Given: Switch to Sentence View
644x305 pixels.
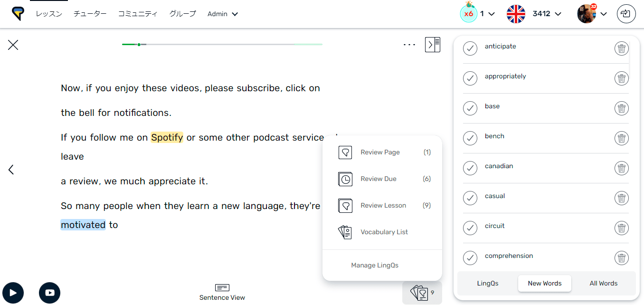Looking at the screenshot, I should (222, 293).
